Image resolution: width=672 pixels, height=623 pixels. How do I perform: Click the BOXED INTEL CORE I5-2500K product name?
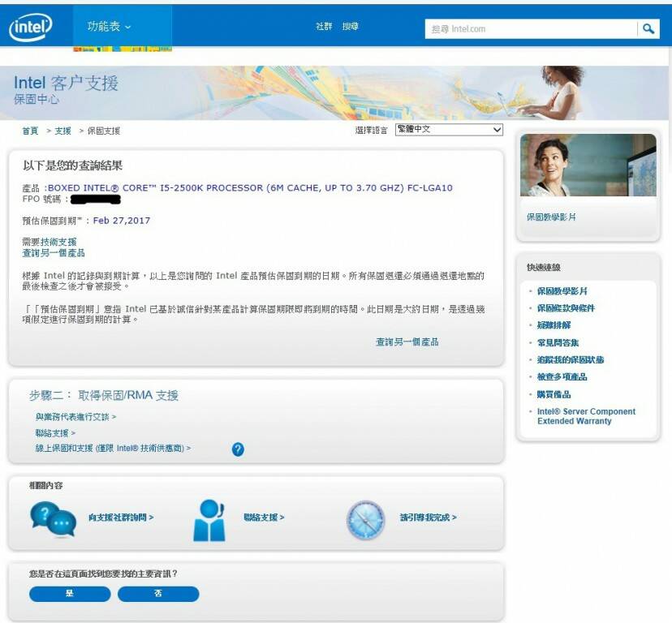click(x=250, y=187)
